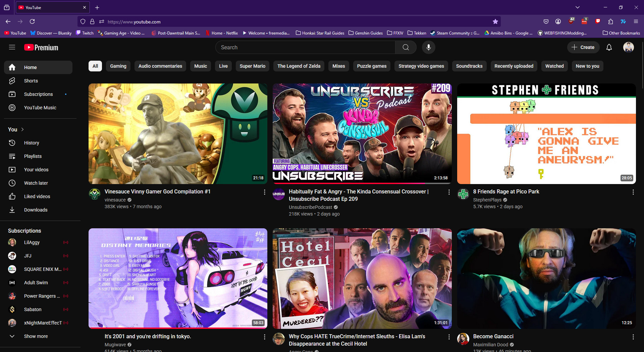Select the Puzzle games chip
The image size is (644, 352).
pos(372,66)
